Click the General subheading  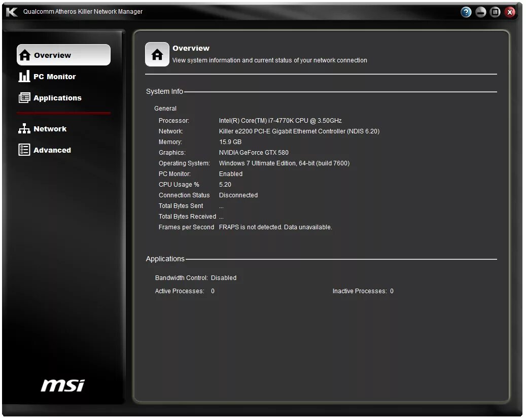(x=165, y=109)
